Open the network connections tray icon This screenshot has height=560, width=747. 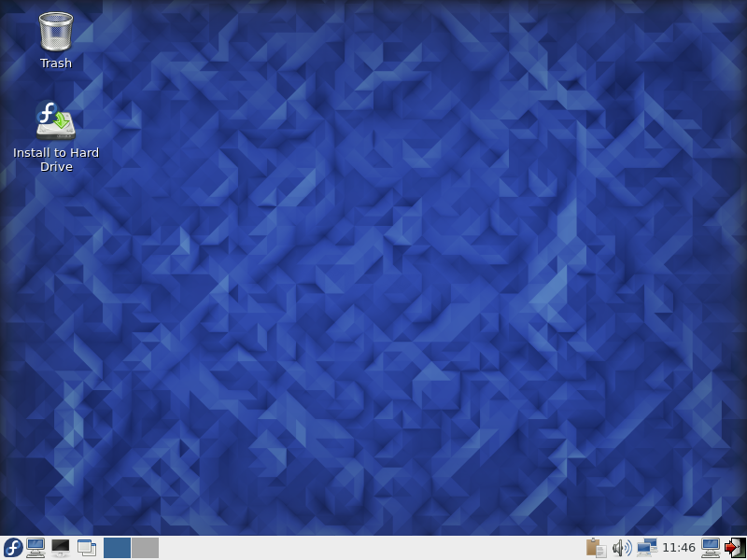[646, 548]
